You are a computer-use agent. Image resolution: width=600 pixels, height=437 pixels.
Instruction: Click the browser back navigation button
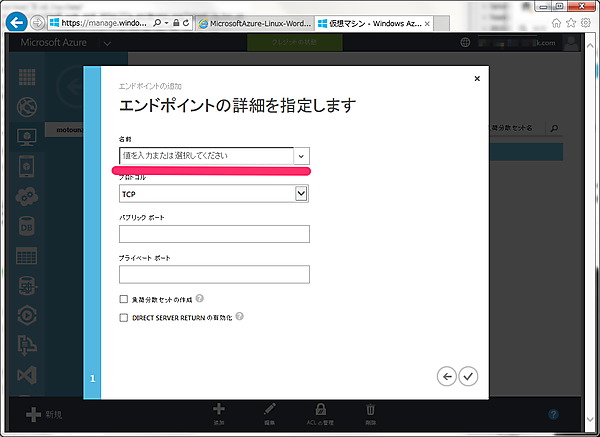point(17,21)
